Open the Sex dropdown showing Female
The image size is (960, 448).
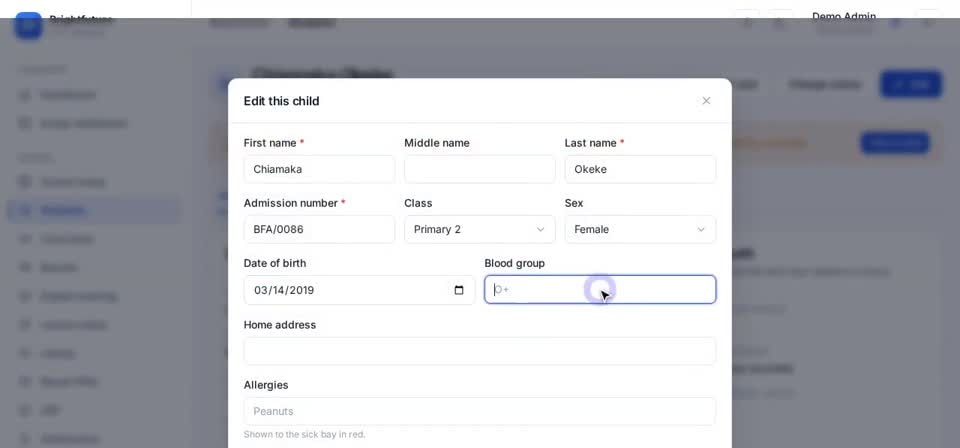pos(640,230)
